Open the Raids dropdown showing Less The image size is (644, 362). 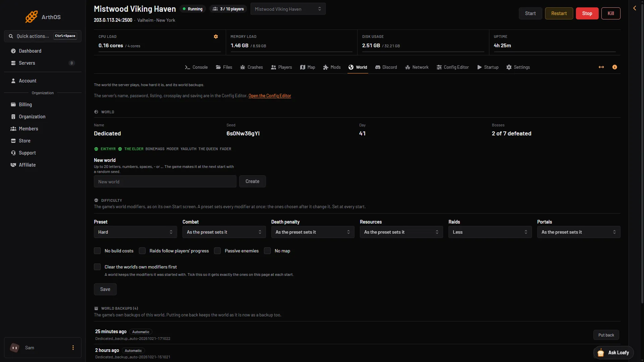click(x=490, y=232)
